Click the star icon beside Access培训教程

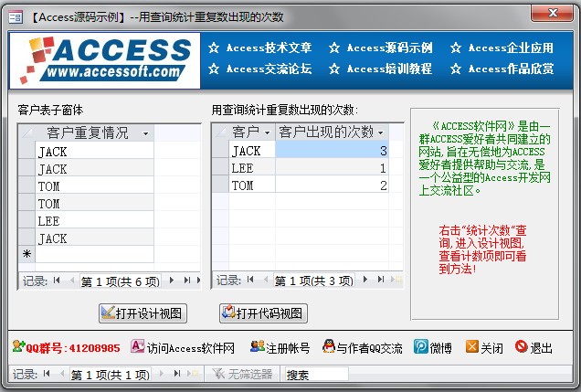coord(334,69)
